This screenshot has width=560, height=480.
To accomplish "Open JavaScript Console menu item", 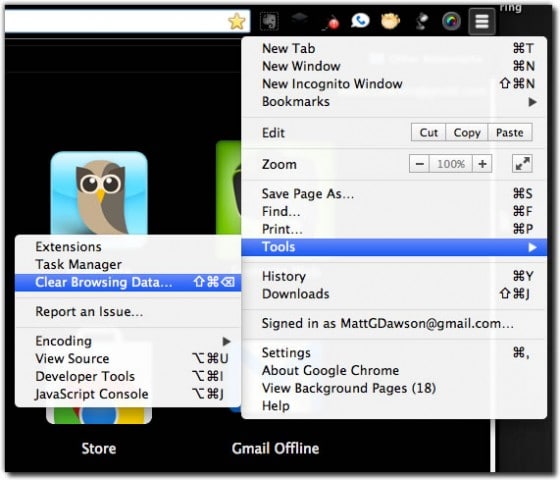I will tap(128, 394).
